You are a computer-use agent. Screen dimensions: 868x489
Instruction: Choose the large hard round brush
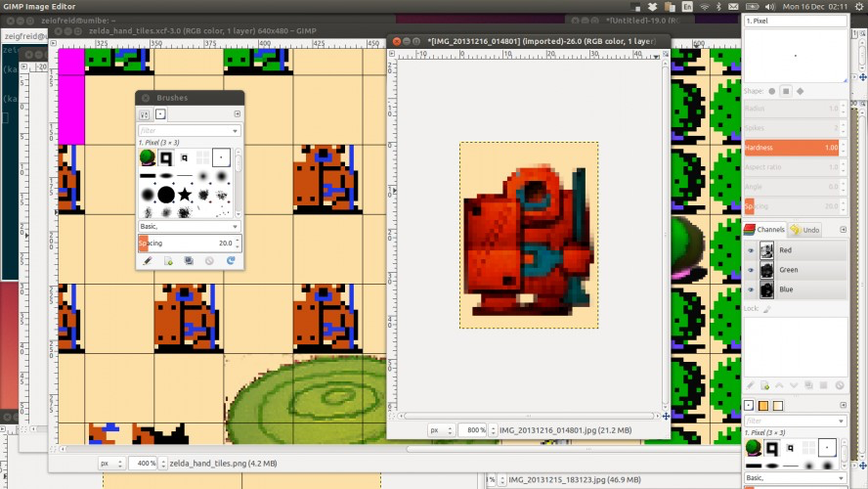[166, 195]
